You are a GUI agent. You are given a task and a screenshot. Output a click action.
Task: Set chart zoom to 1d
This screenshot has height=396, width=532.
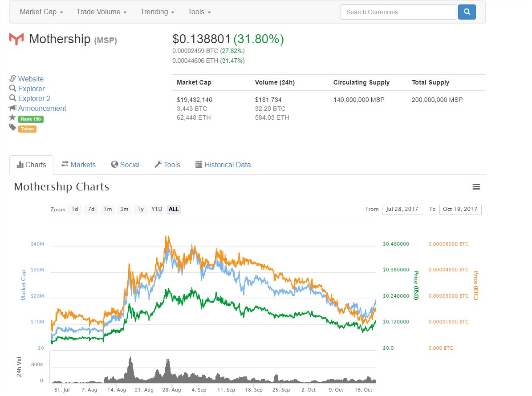click(75, 209)
